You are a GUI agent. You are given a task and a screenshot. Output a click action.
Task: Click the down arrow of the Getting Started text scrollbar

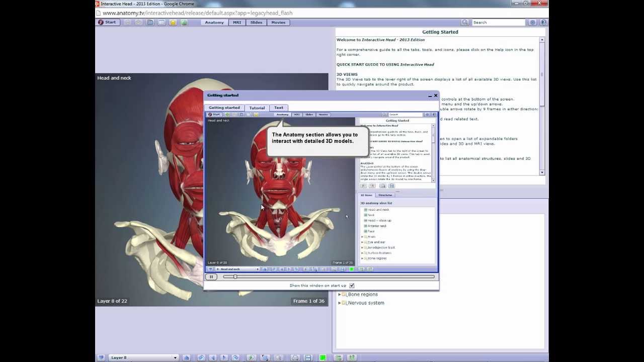[542, 172]
